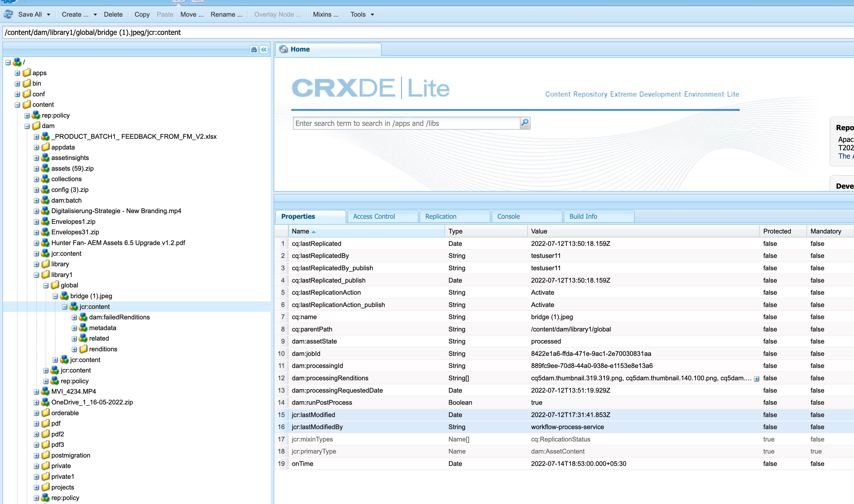Viewport: 854px width, 504px height.
Task: Click the Mixins toolbar button
Action: [325, 14]
